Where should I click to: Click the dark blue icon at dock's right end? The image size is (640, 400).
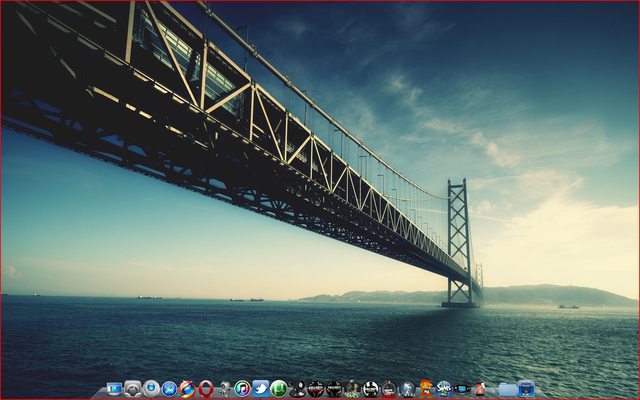(526, 389)
